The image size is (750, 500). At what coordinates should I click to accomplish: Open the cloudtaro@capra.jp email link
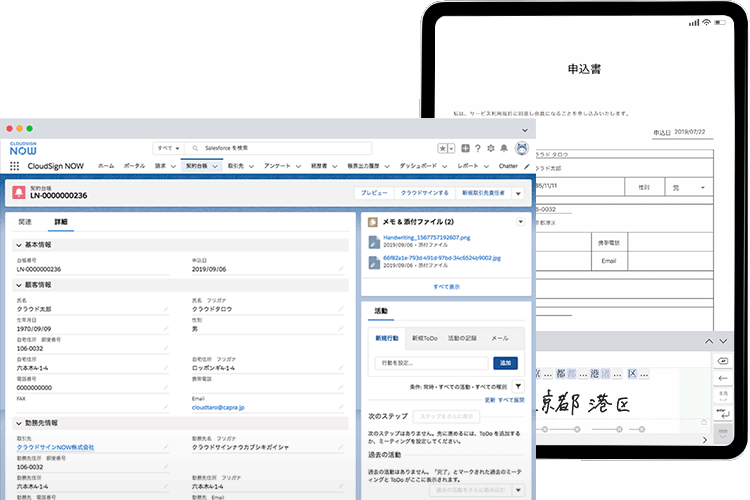218,408
